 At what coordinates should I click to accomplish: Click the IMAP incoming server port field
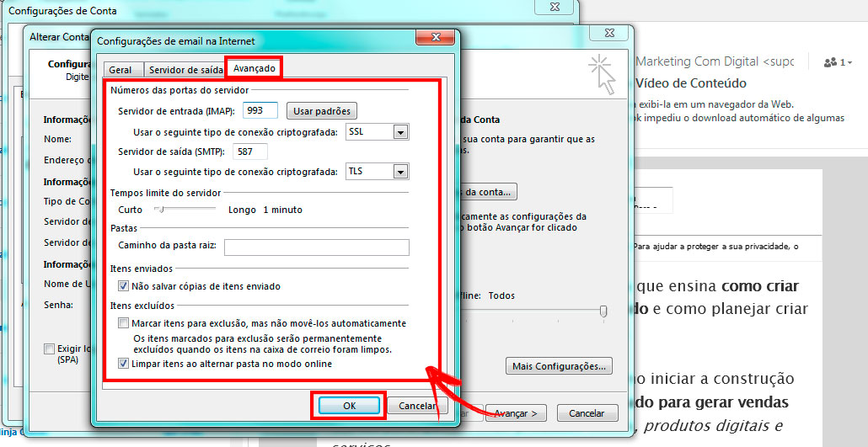(x=260, y=111)
